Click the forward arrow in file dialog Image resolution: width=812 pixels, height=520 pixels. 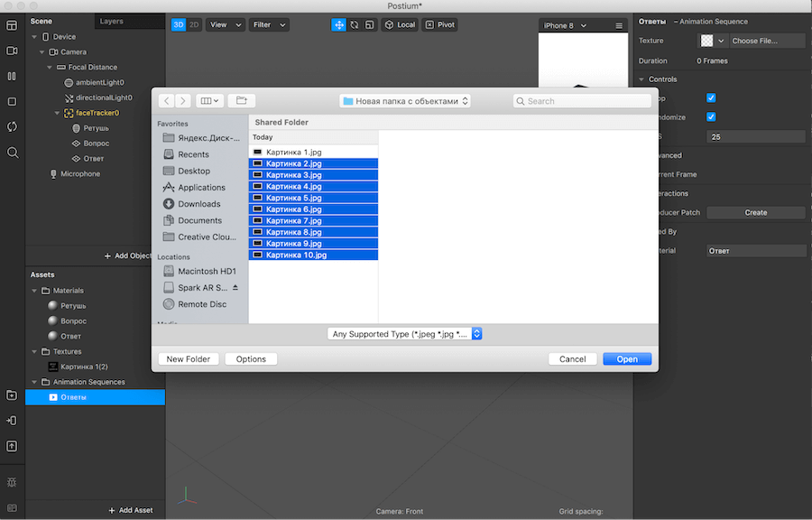pos(183,100)
